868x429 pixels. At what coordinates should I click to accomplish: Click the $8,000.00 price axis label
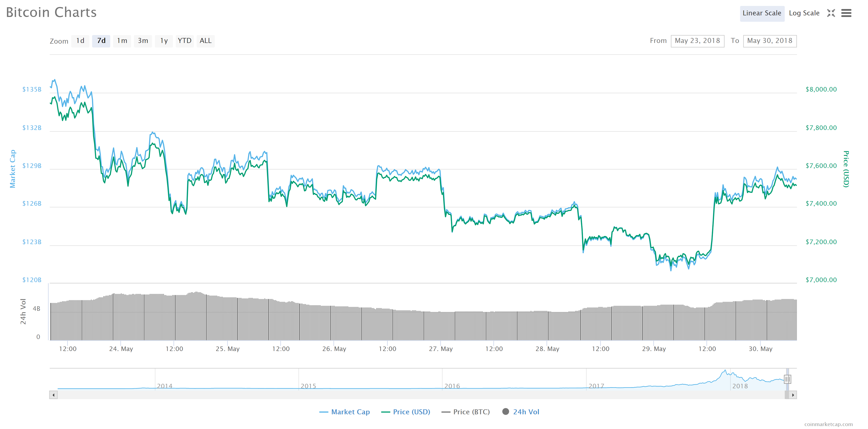(x=821, y=89)
